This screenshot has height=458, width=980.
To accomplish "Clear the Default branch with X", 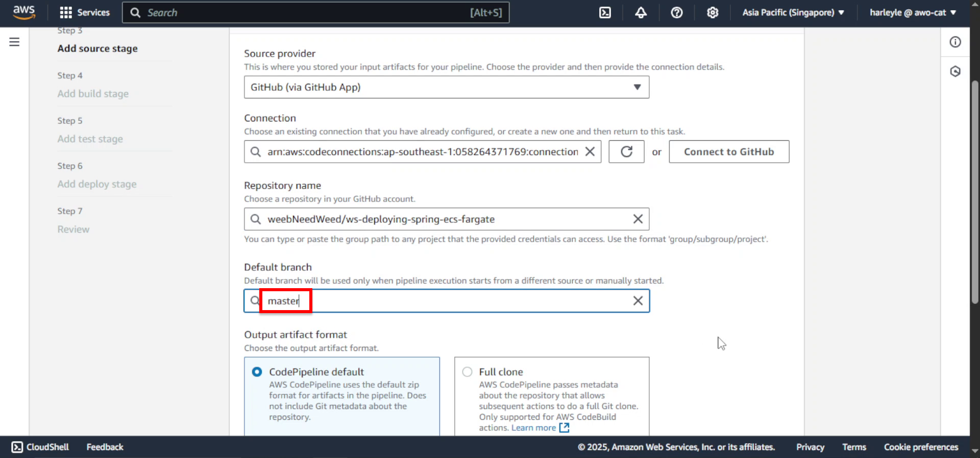I will click(638, 301).
